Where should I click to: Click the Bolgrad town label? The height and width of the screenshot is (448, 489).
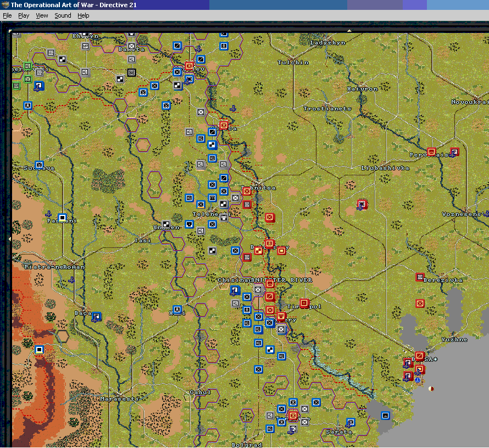point(247,445)
